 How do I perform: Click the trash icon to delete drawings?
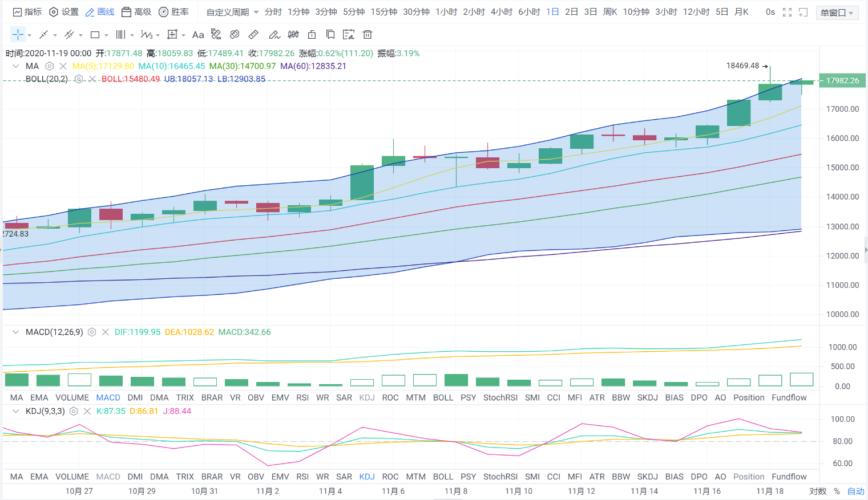click(368, 35)
